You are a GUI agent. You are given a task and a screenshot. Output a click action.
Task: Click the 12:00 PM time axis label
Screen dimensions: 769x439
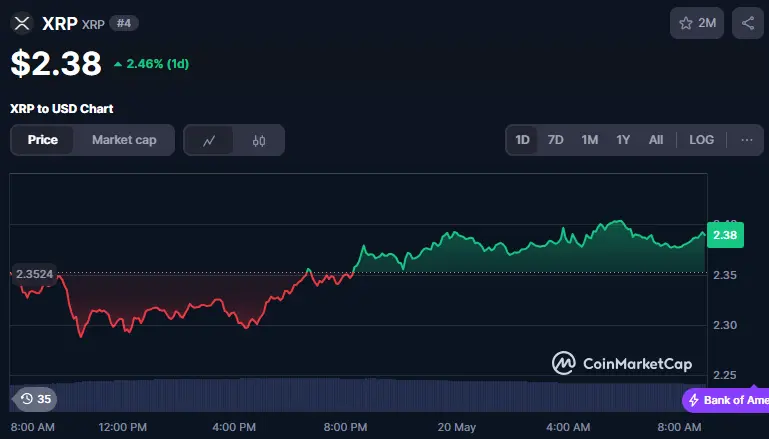(x=123, y=427)
